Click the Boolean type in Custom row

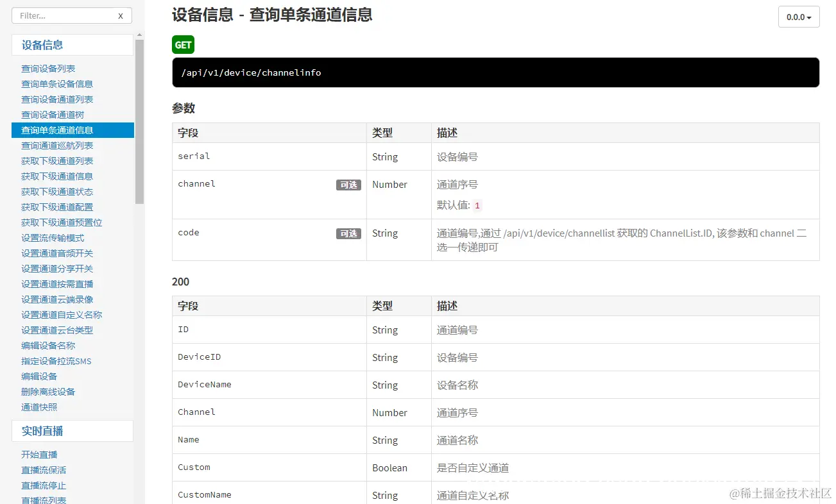(389, 468)
